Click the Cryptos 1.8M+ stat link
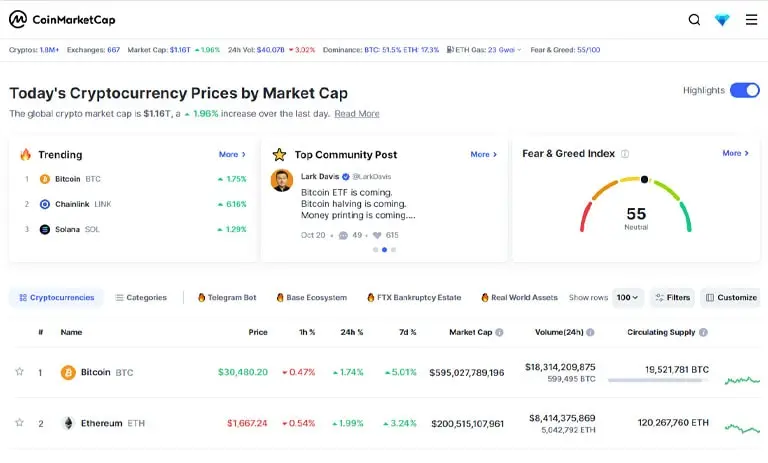This screenshot has width=768, height=463. (x=34, y=50)
